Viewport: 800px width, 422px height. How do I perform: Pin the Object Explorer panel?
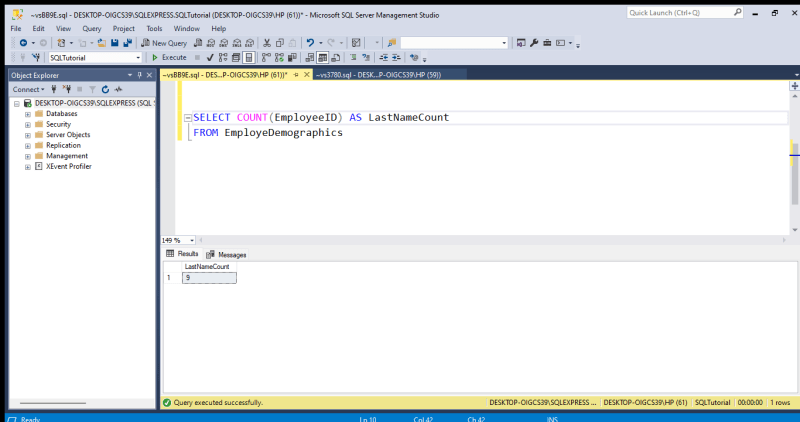(x=139, y=75)
